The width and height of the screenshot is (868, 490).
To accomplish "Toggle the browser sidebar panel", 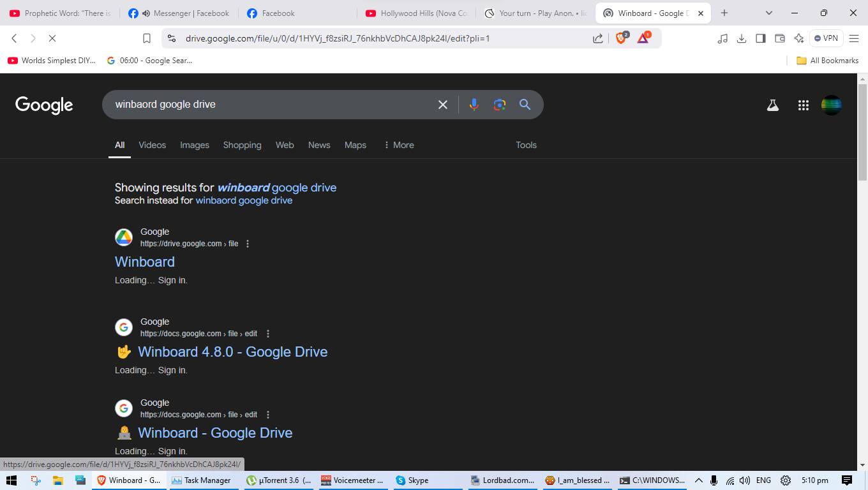I will (x=760, y=38).
